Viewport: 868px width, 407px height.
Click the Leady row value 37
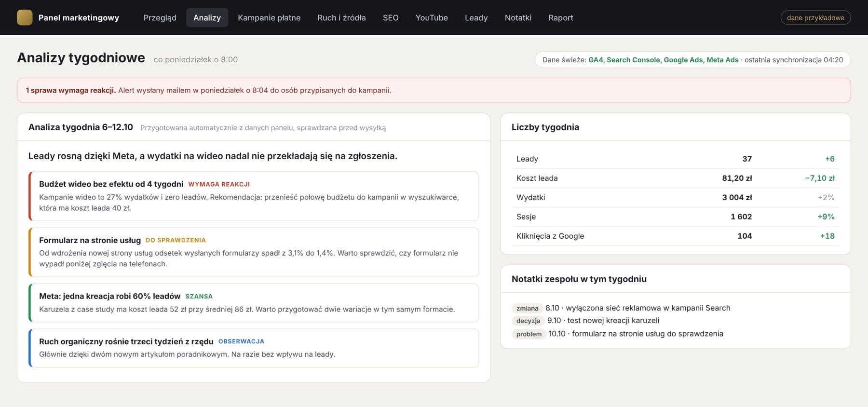pos(747,159)
